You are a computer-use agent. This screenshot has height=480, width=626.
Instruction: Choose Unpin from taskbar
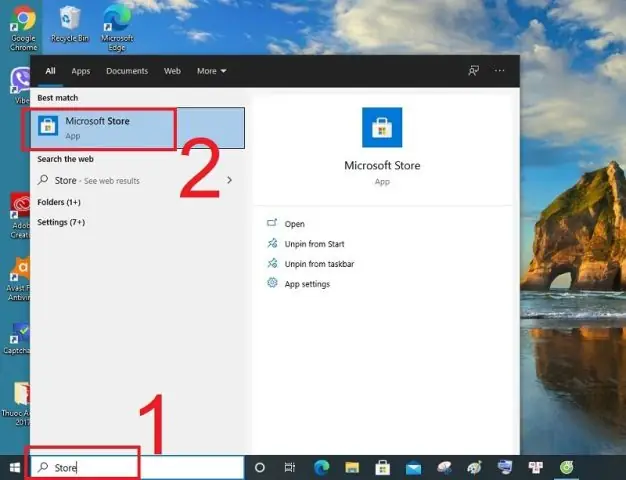point(319,264)
